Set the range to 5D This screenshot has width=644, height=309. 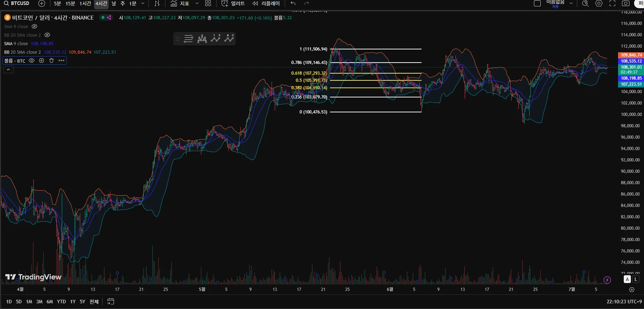click(x=19, y=302)
